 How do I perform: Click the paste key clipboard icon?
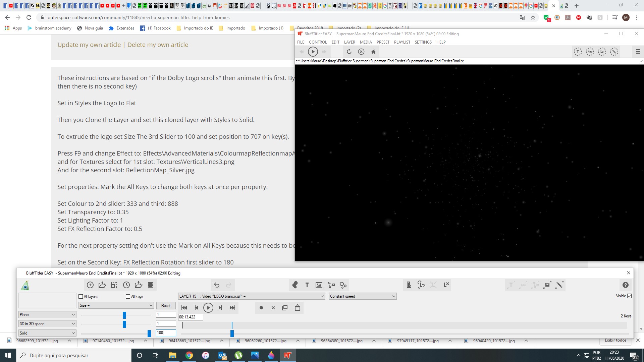[297, 308]
